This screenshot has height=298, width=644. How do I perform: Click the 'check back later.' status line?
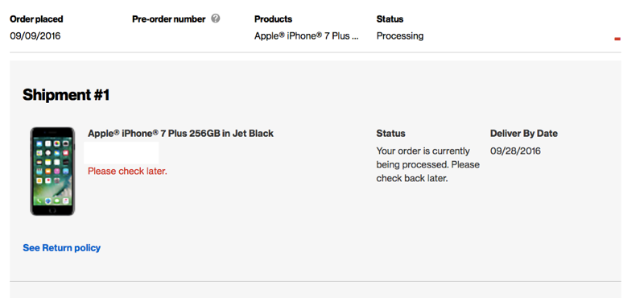tap(412, 179)
